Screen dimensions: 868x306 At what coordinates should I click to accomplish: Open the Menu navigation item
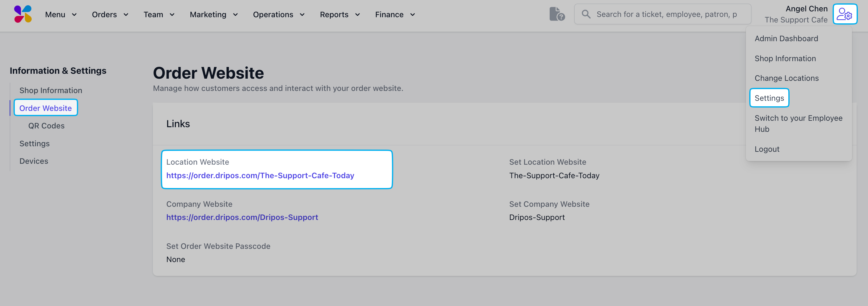point(55,14)
